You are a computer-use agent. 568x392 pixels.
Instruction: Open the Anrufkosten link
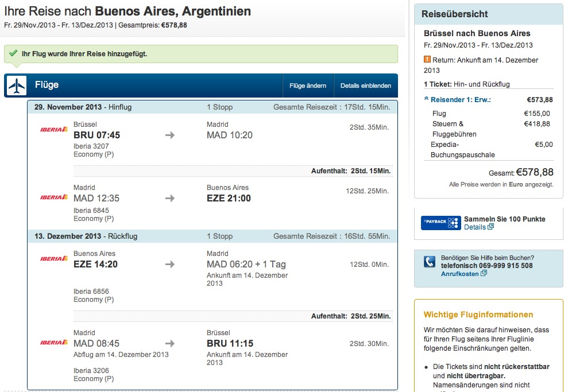pos(459,274)
